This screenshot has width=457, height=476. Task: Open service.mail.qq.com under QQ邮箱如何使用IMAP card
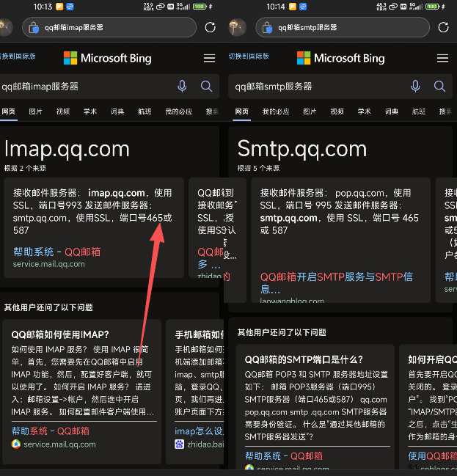tap(59, 444)
